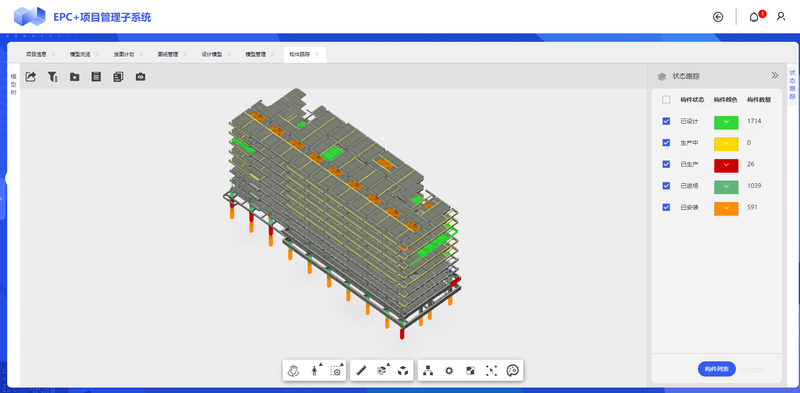This screenshot has width=800, height=393.
Task: Activate the first-person walk tool
Action: [x=315, y=371]
